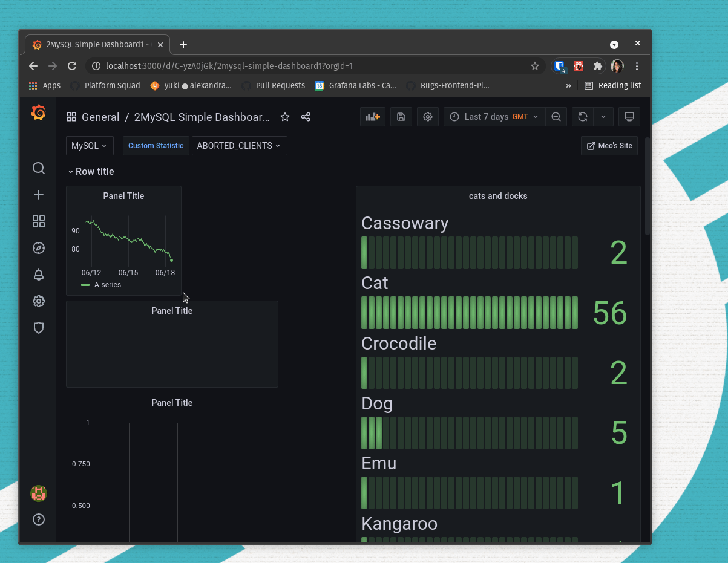Image resolution: width=728 pixels, height=563 pixels.
Task: Open Grafana home logo
Action: tap(38, 112)
